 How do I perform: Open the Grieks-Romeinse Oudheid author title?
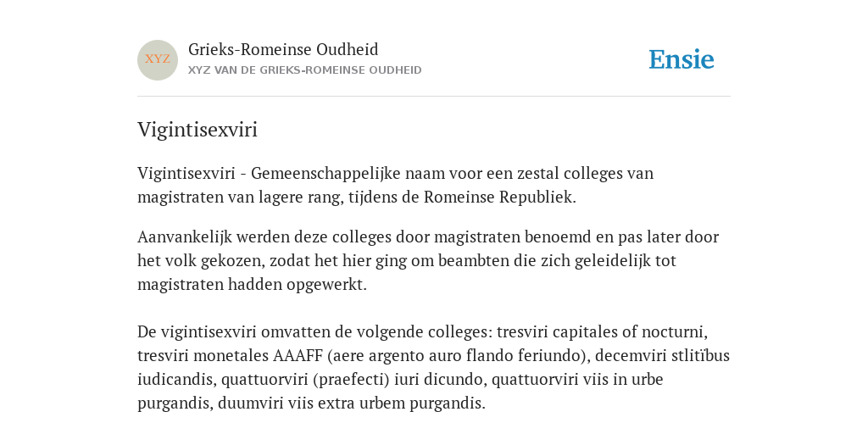[x=283, y=49]
